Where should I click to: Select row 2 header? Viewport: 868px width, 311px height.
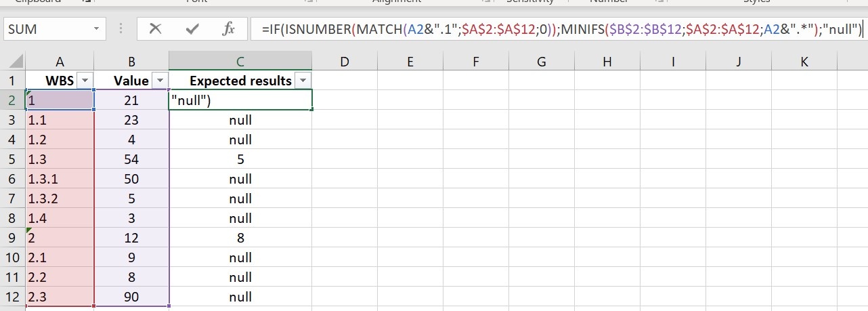click(12, 100)
